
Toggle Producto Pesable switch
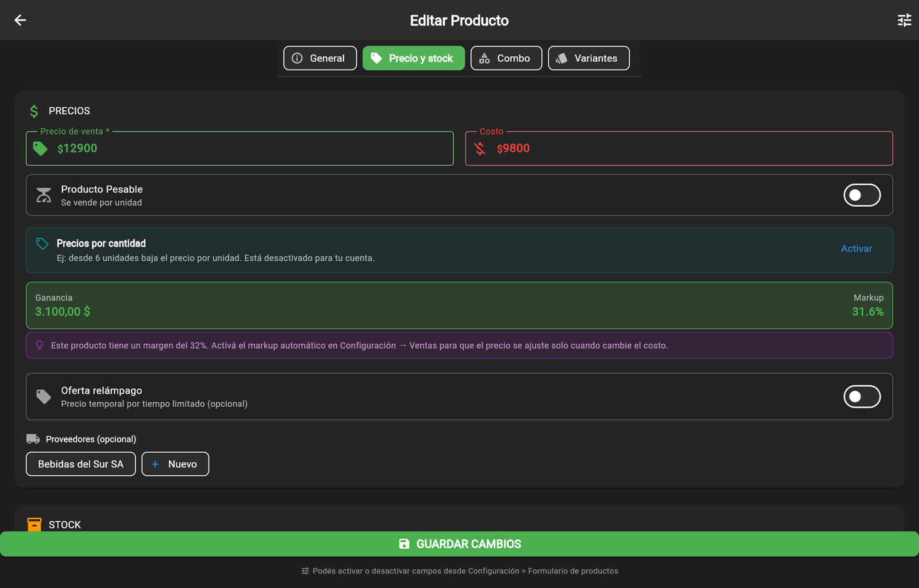pyautogui.click(x=862, y=195)
